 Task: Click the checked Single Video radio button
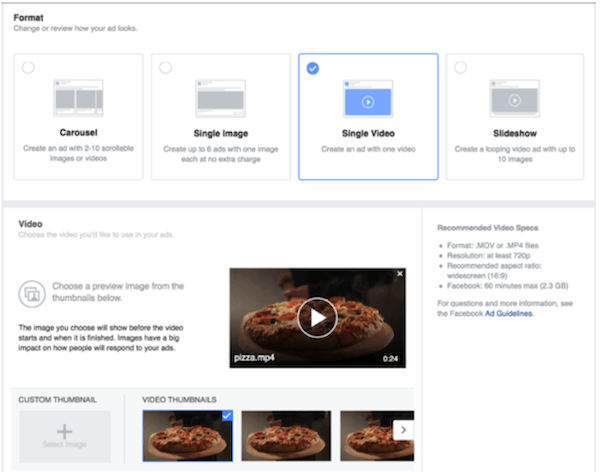pos(313,68)
